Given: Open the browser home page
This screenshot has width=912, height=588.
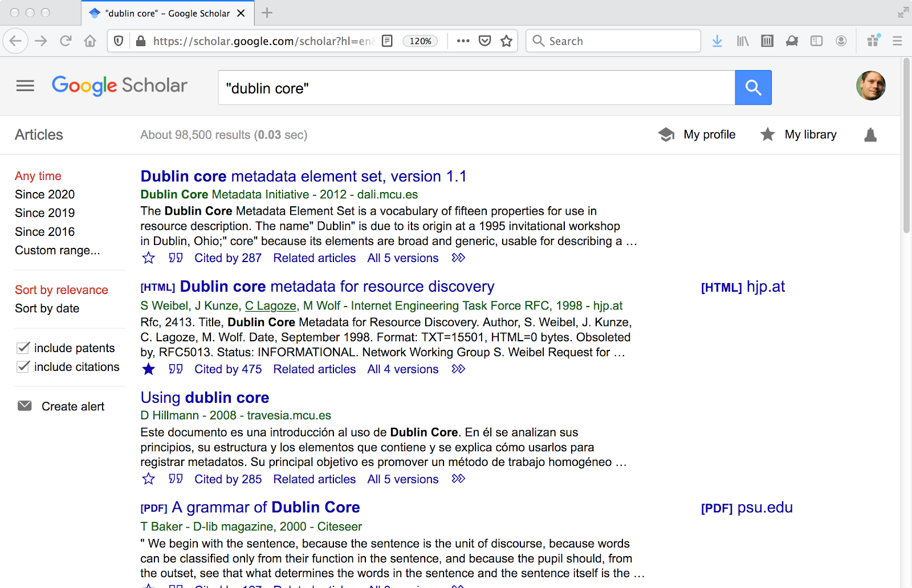Looking at the screenshot, I should point(90,41).
